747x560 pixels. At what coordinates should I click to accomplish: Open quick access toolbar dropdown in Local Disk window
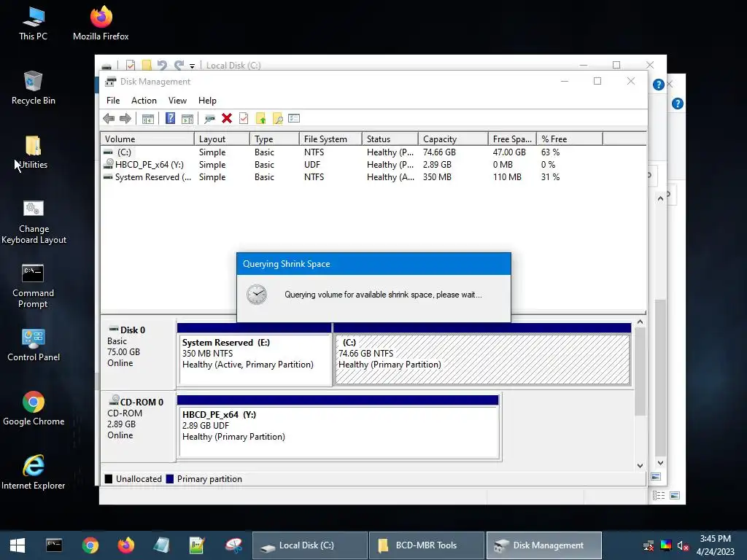pos(192,66)
